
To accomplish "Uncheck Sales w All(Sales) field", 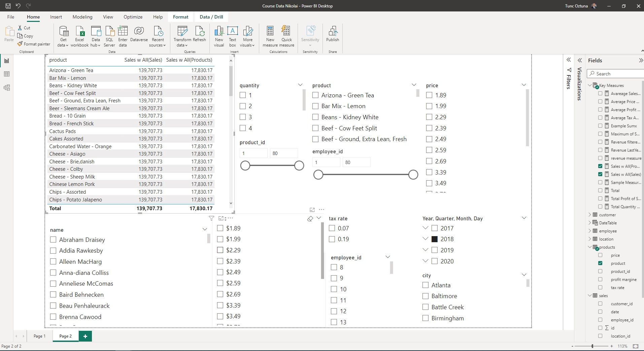I will coord(600,174).
